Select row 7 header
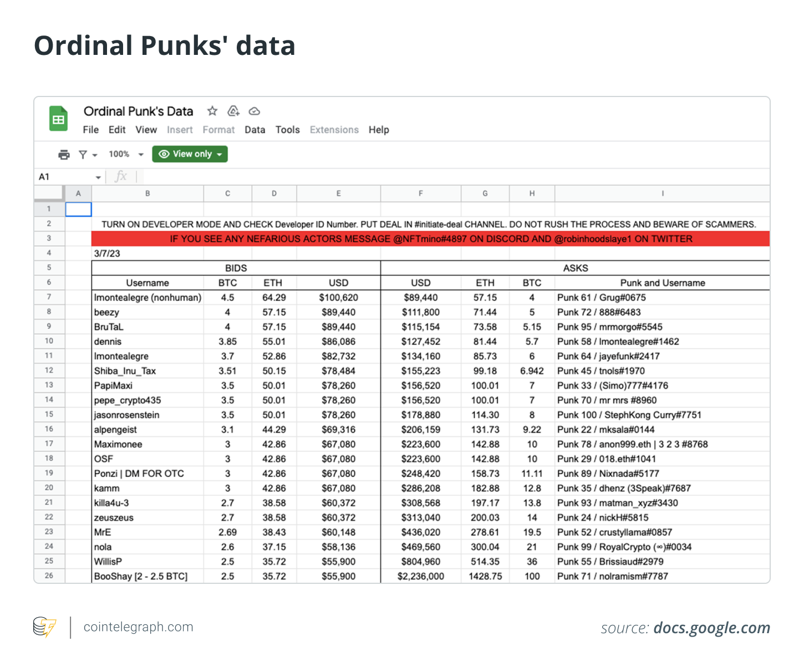Screen dimensions: 804x672 point(49,297)
